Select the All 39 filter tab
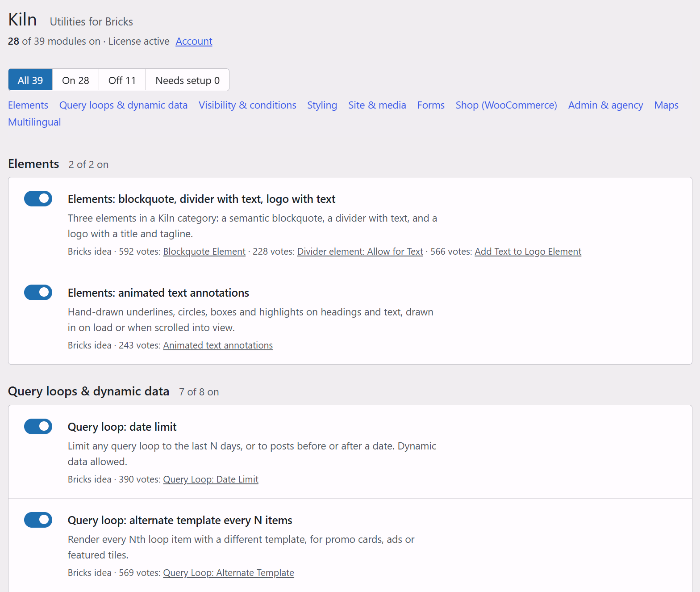This screenshot has height=592, width=700. (30, 80)
